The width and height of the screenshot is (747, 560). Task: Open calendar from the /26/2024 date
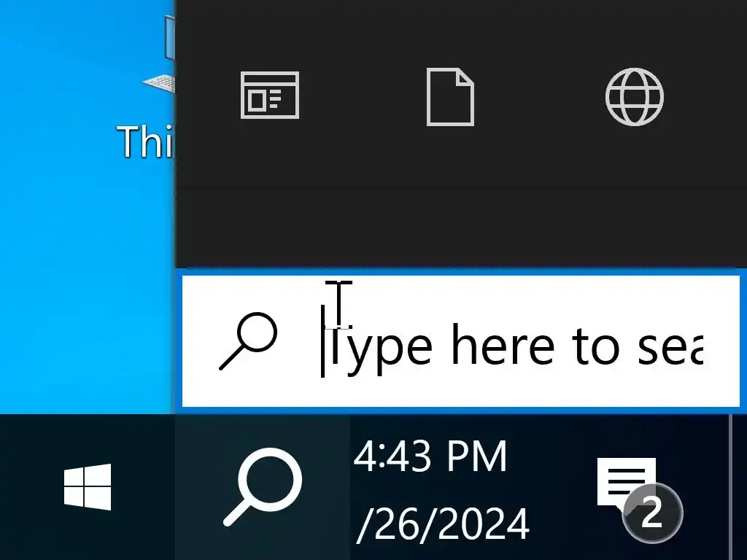click(443, 525)
